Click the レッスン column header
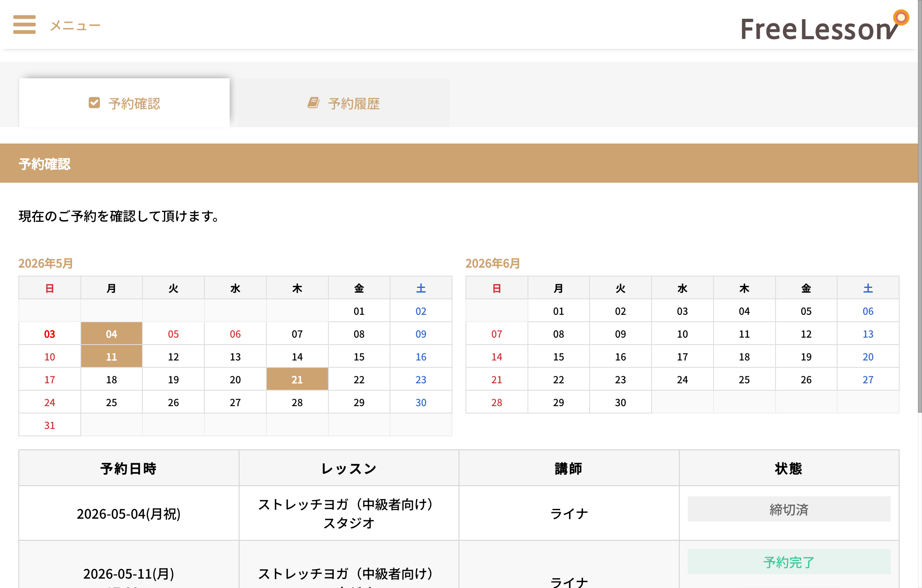922x588 pixels. [349, 468]
